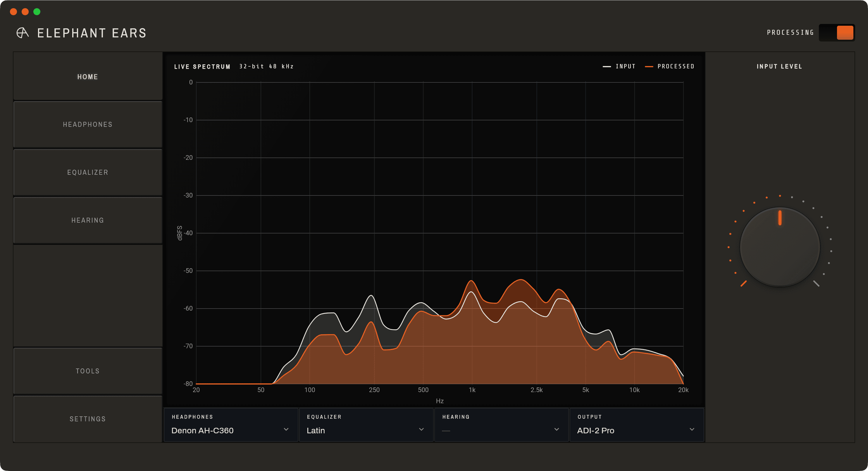Expand the Headphones dropdown showing Denon AH-C360
Image resolution: width=868 pixels, height=471 pixels.
(231, 425)
